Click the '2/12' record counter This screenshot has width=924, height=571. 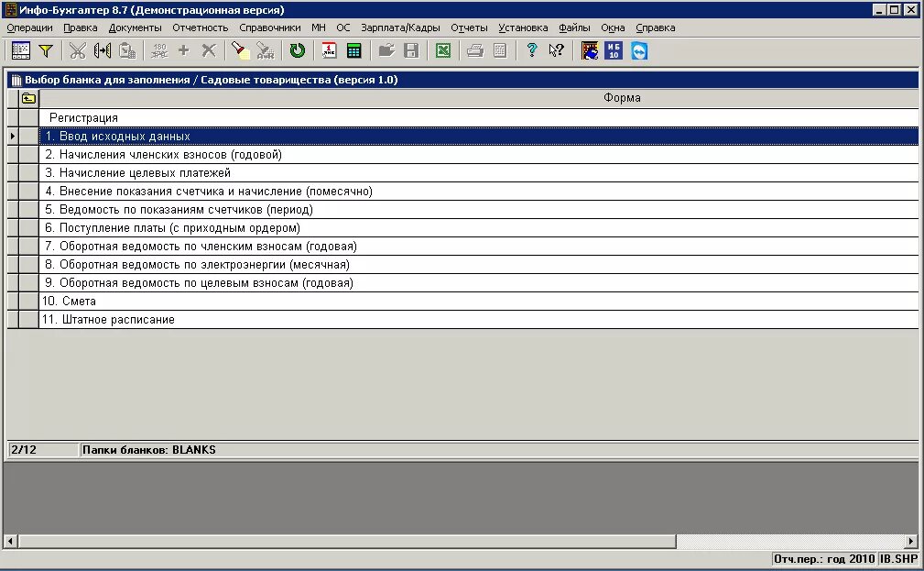[42, 450]
